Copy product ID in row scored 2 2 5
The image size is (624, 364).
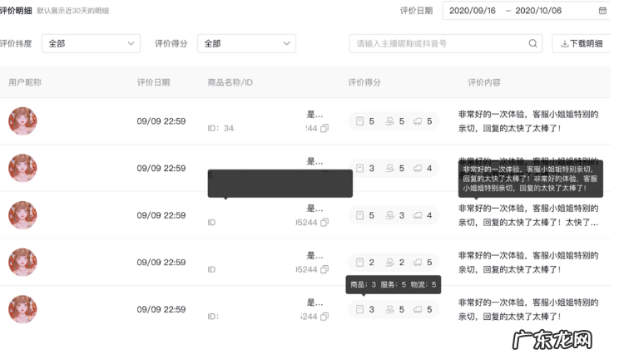point(324,269)
